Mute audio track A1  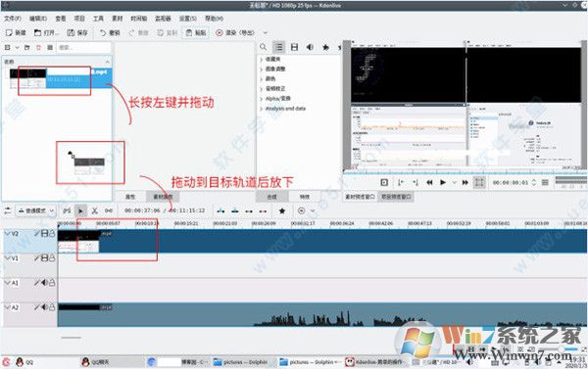click(x=45, y=283)
